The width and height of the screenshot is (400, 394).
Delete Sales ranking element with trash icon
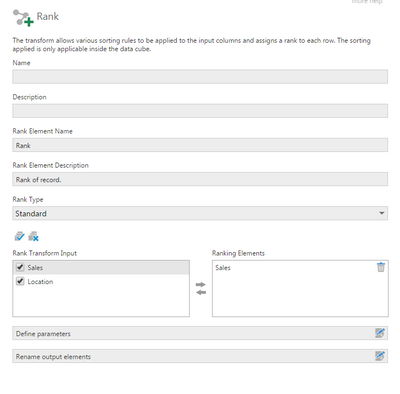(x=381, y=267)
